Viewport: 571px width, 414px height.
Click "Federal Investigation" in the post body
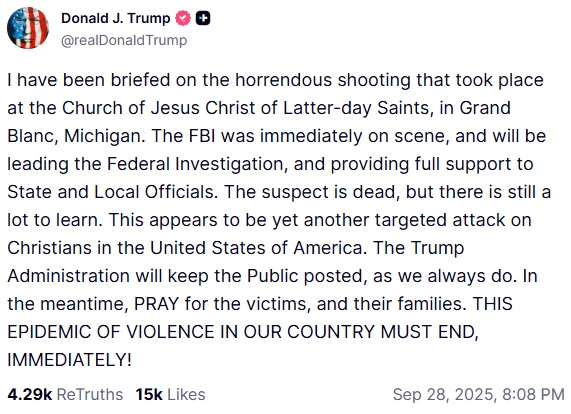195,164
